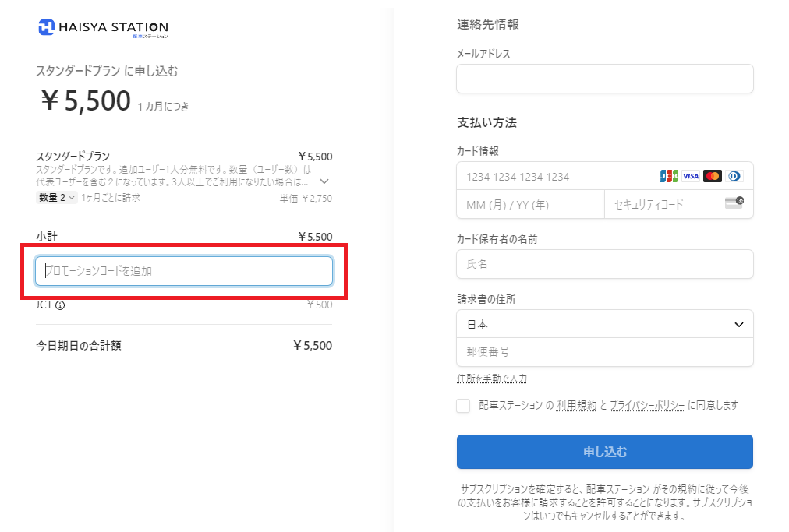This screenshot has width=789, height=532.
Task: Click the 郵便番号 postal code field
Action: point(604,352)
